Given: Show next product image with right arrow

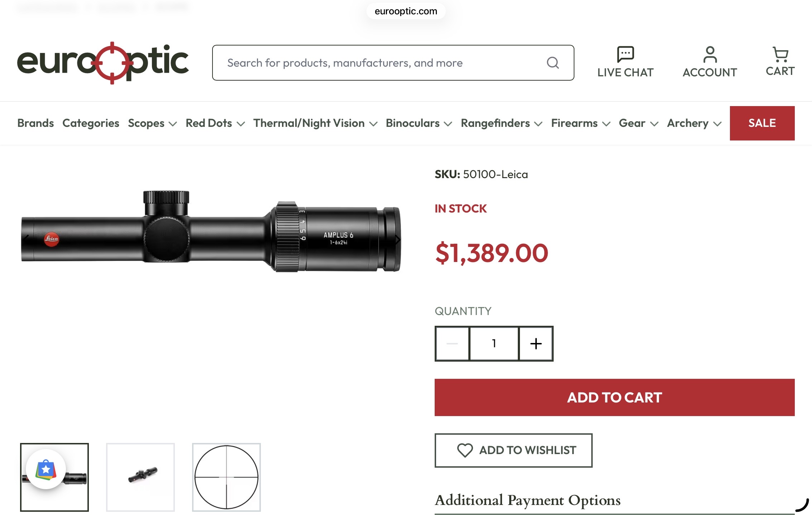Looking at the screenshot, I should click(x=397, y=239).
